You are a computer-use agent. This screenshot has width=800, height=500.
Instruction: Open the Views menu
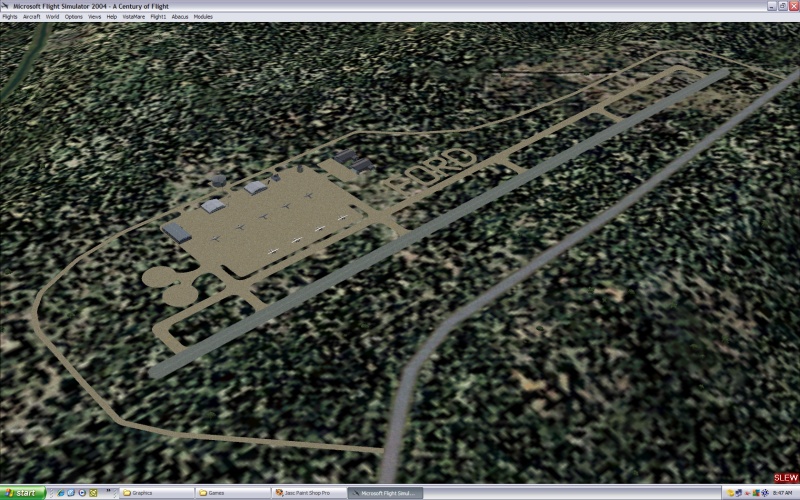click(x=95, y=17)
